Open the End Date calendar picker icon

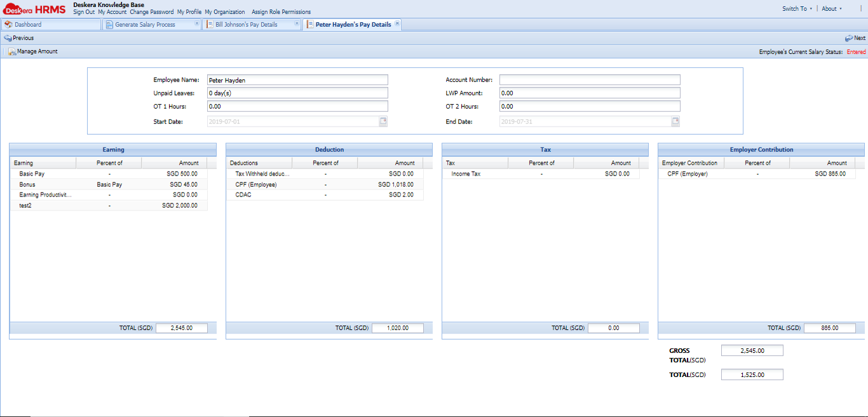tap(675, 121)
